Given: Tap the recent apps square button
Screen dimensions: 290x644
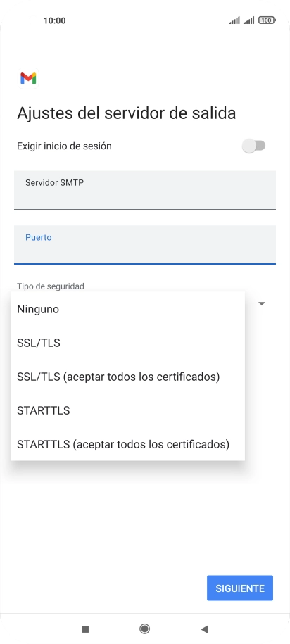Looking at the screenshot, I should [x=85, y=629].
